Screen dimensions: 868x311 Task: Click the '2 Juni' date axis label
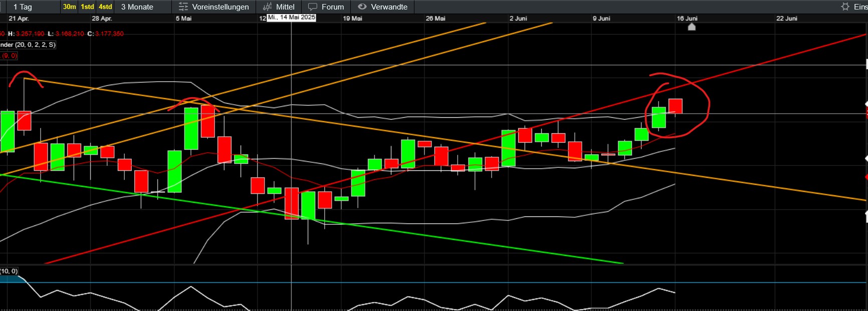(x=518, y=19)
